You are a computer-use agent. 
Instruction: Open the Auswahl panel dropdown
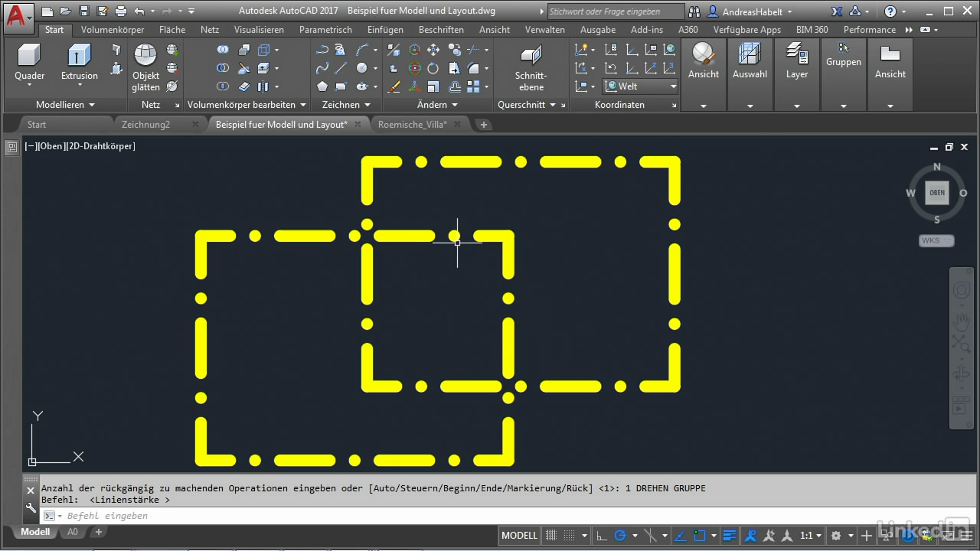click(750, 106)
